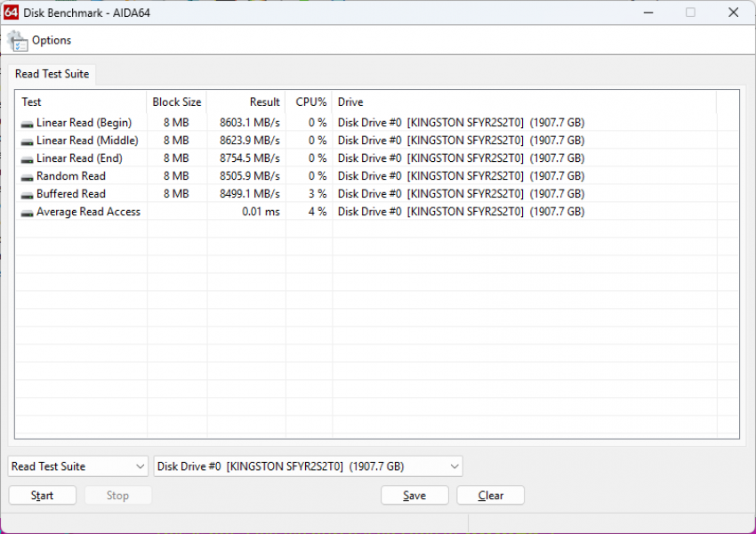Click the 8623.9 MB/s result value
This screenshot has height=534, width=756.
[x=250, y=141]
